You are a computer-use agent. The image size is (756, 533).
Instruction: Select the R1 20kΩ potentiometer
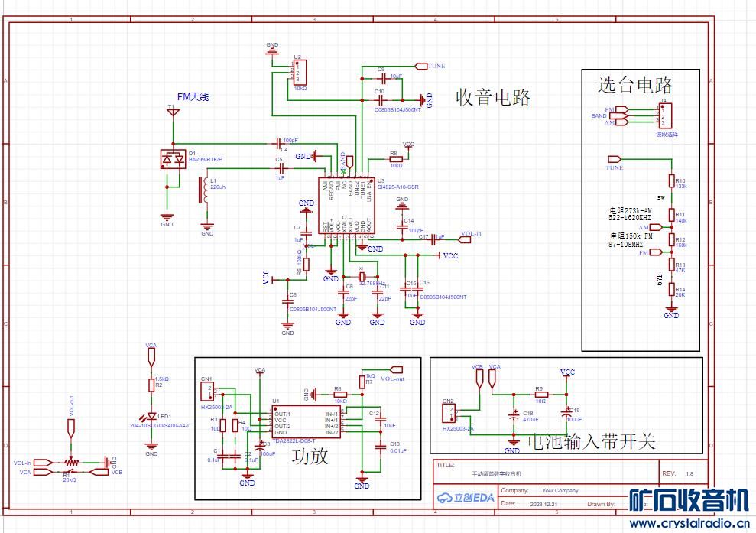[71, 462]
